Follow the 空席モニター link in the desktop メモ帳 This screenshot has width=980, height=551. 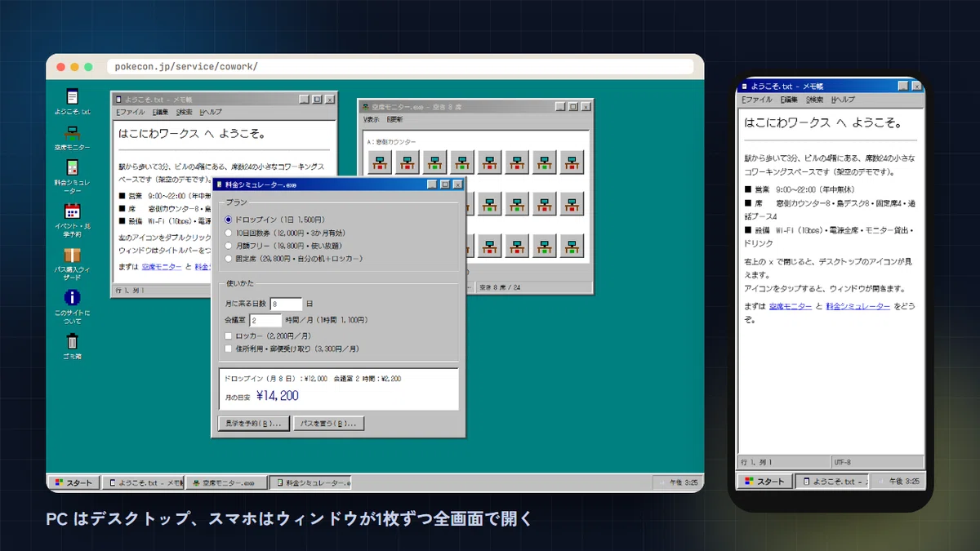click(161, 266)
